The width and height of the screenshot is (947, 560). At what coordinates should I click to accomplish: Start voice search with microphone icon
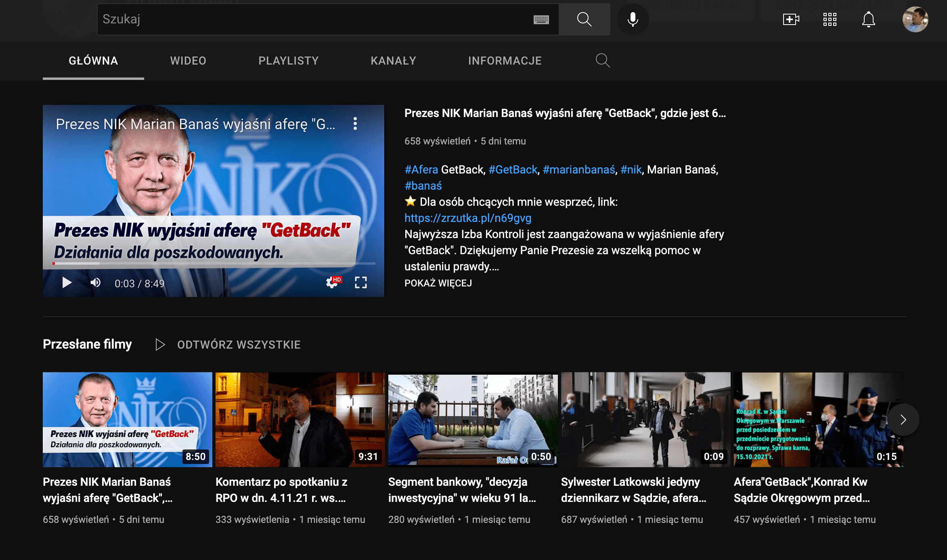(633, 19)
